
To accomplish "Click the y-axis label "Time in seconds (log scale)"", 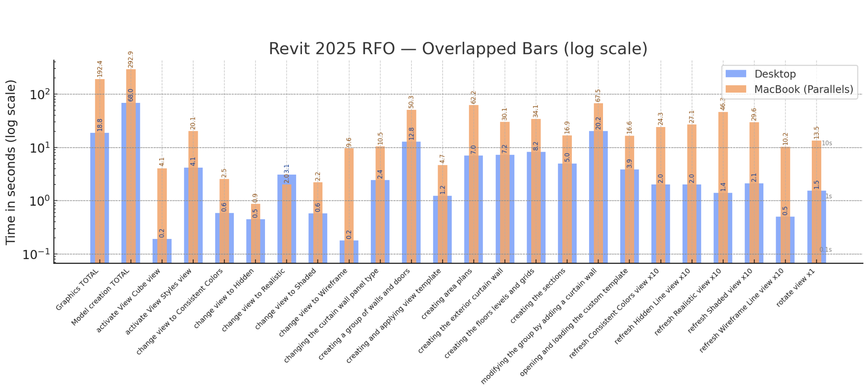I will pyautogui.click(x=11, y=162).
